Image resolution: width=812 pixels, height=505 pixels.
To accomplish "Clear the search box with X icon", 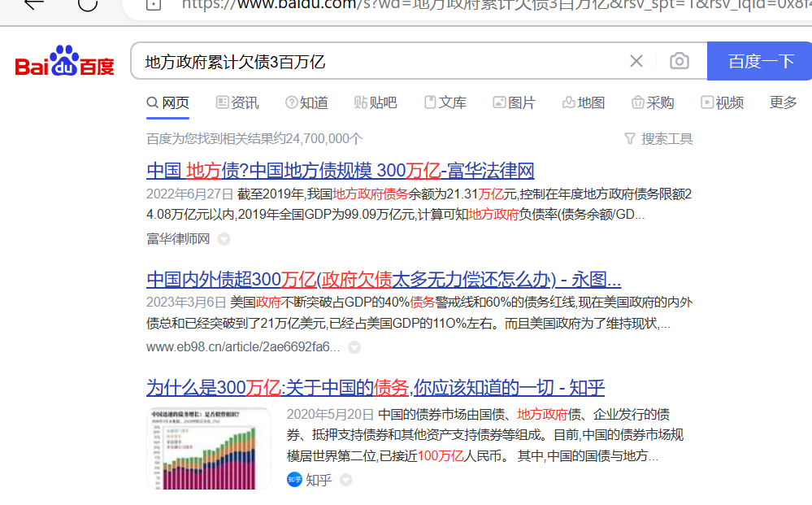I will pos(636,61).
